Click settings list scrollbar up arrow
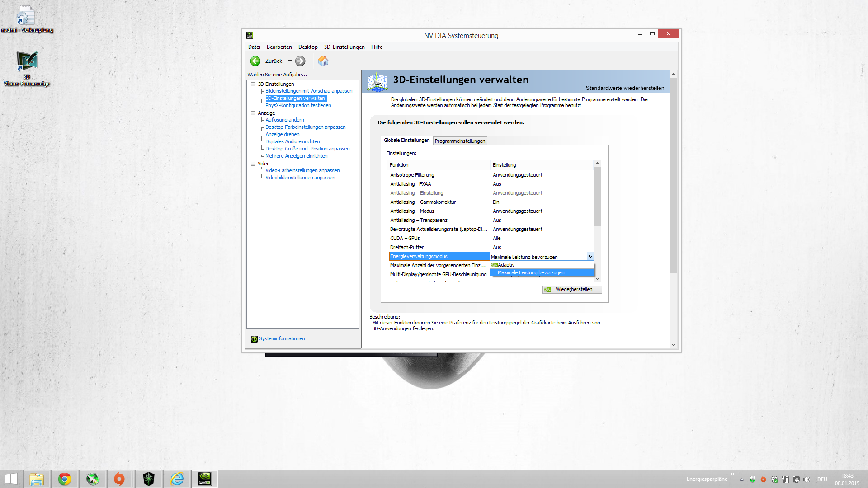This screenshot has width=868, height=488. (x=597, y=164)
